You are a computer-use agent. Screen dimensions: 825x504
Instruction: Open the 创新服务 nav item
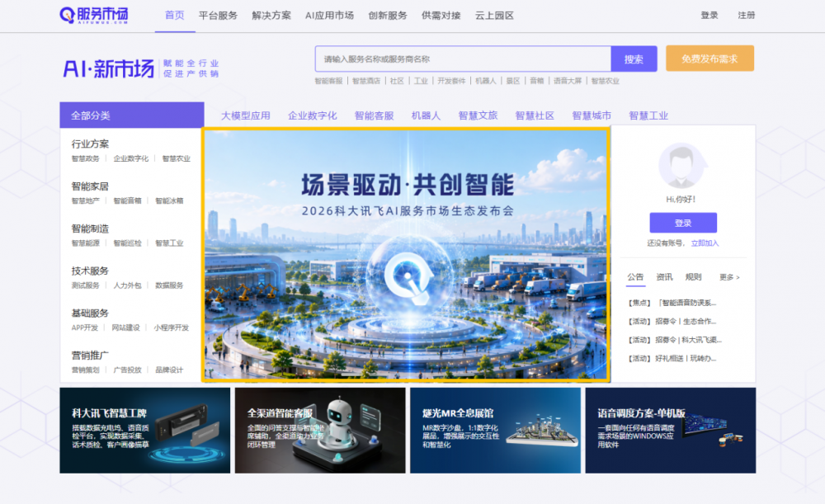[388, 15]
